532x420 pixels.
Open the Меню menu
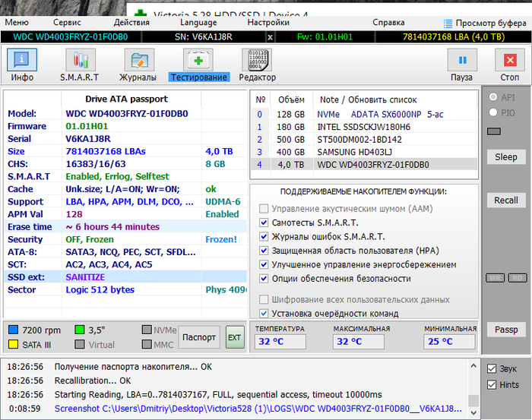tap(17, 23)
